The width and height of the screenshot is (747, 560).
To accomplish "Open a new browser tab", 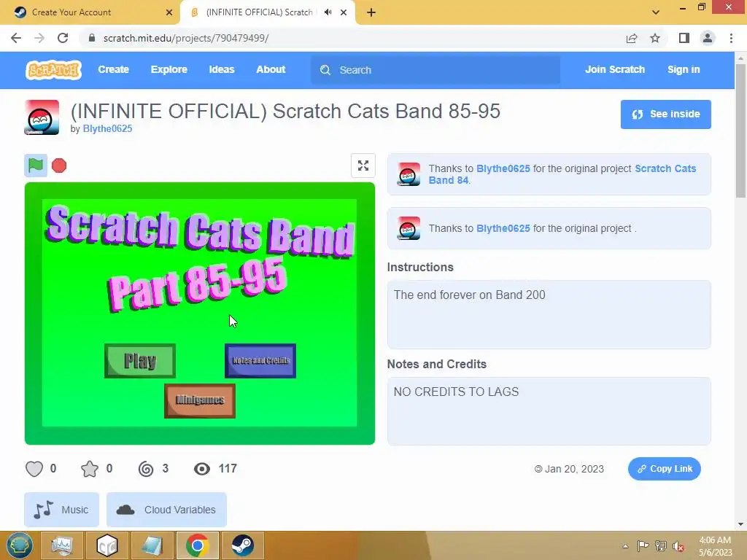I will [371, 12].
